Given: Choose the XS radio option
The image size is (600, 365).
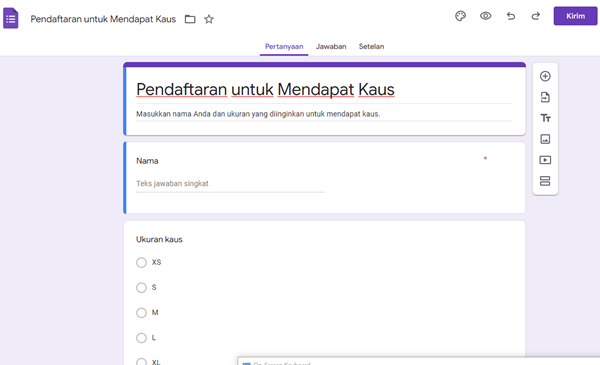Looking at the screenshot, I should click(x=142, y=262).
